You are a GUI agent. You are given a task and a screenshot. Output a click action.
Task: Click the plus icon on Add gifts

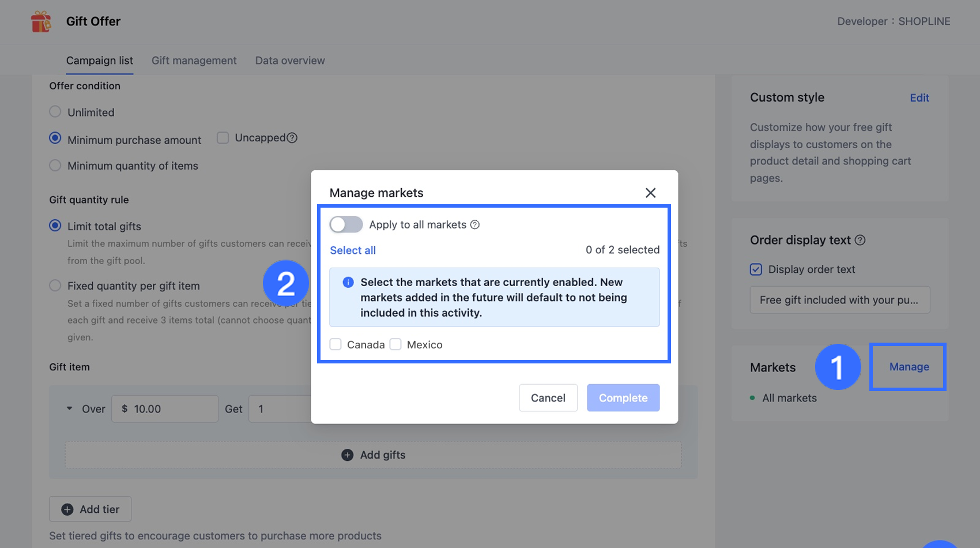point(347,455)
